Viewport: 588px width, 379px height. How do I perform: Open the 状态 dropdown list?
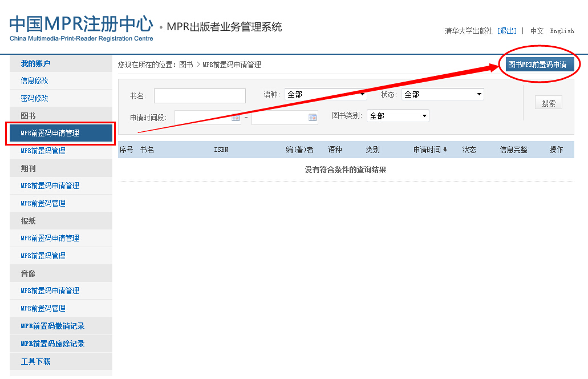click(x=443, y=94)
